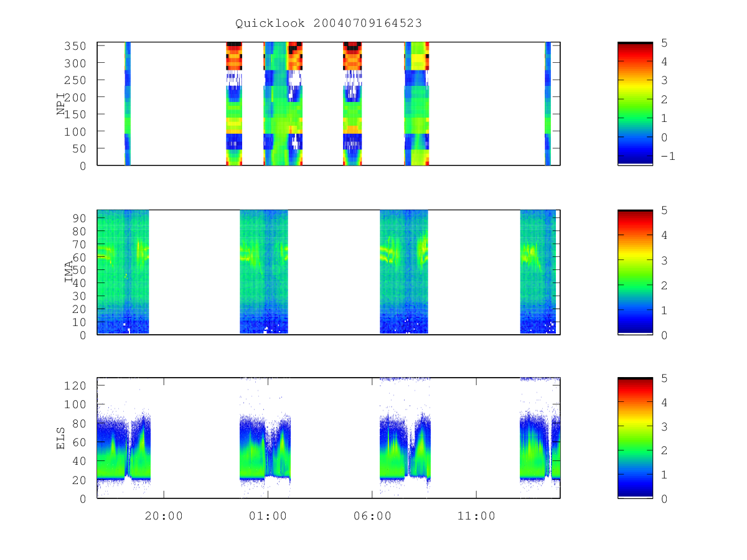The width and height of the screenshot is (747, 560).
Task: Pick the IMA panel rainbow colorbar
Action: click(635, 273)
